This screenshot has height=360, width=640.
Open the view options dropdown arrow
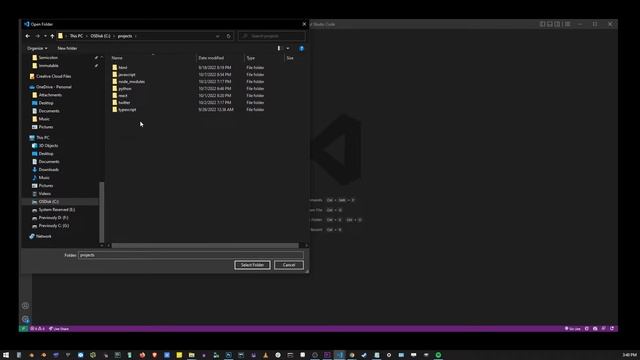click(x=288, y=48)
